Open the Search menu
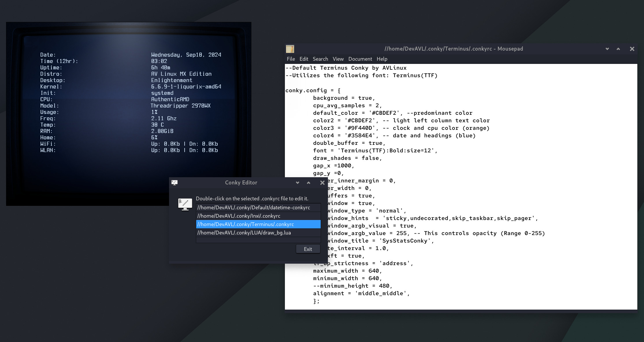 point(320,59)
